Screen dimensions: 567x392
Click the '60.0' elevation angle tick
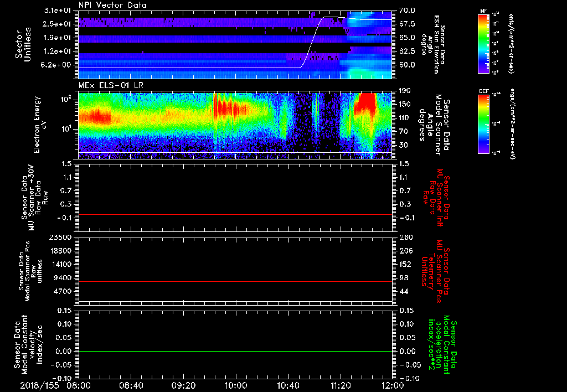407,65
